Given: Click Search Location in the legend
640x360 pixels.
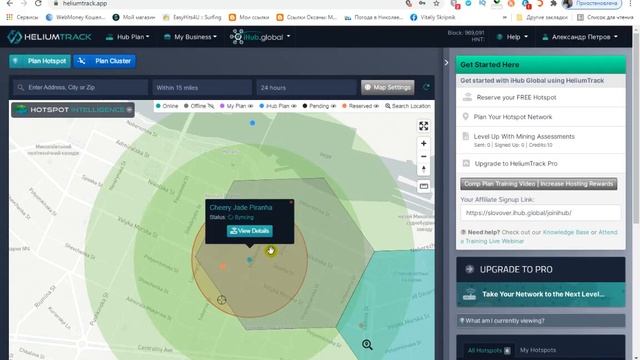Looking at the screenshot, I should coord(408,106).
